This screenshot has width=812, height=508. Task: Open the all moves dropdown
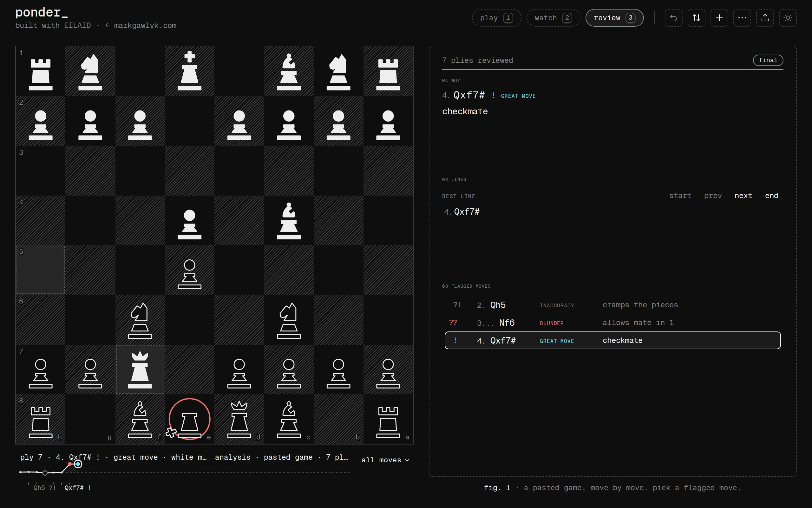pyautogui.click(x=385, y=460)
